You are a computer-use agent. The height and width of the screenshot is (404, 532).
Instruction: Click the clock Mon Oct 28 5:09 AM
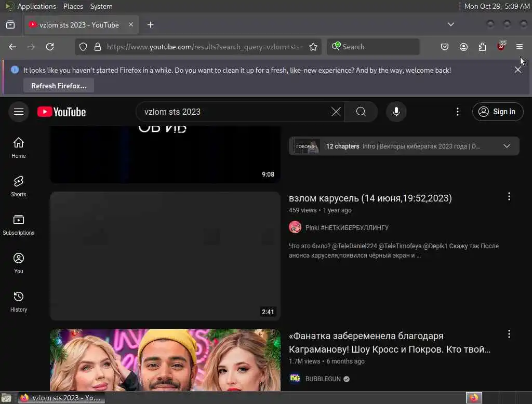[496, 6]
